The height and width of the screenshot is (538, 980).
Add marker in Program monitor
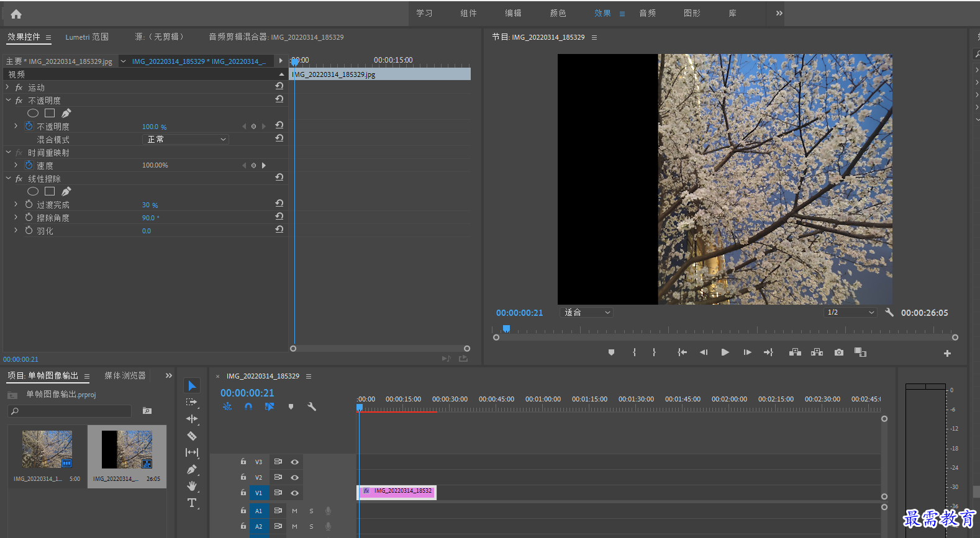pyautogui.click(x=611, y=352)
